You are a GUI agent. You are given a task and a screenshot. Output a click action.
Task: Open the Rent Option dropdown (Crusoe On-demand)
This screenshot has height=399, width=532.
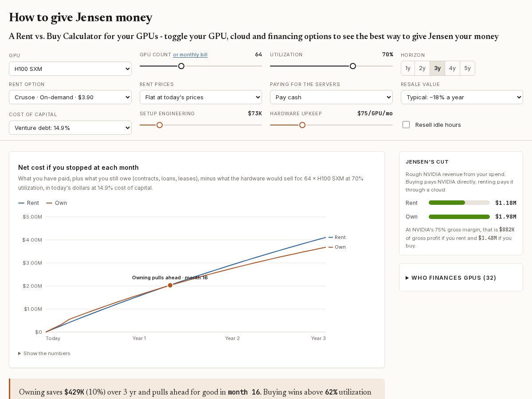(x=70, y=97)
